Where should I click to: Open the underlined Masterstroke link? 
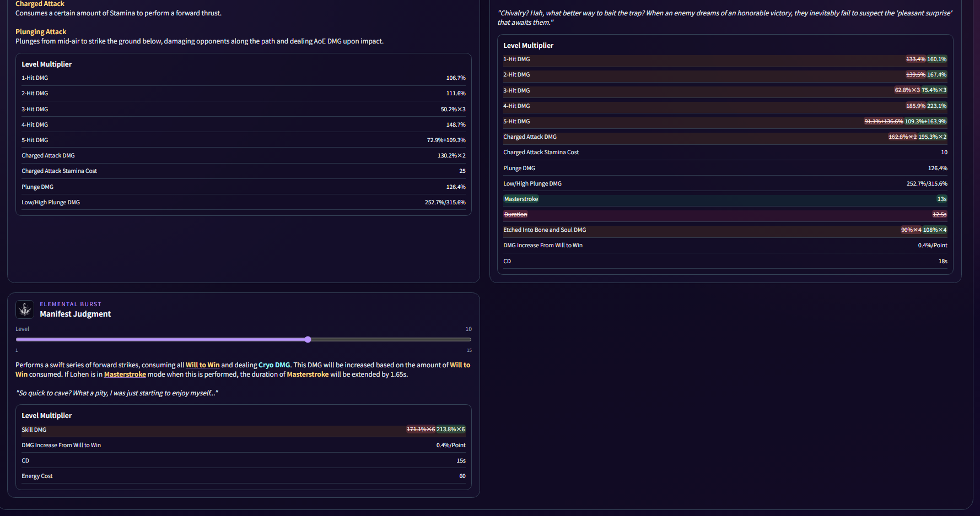pyautogui.click(x=125, y=374)
